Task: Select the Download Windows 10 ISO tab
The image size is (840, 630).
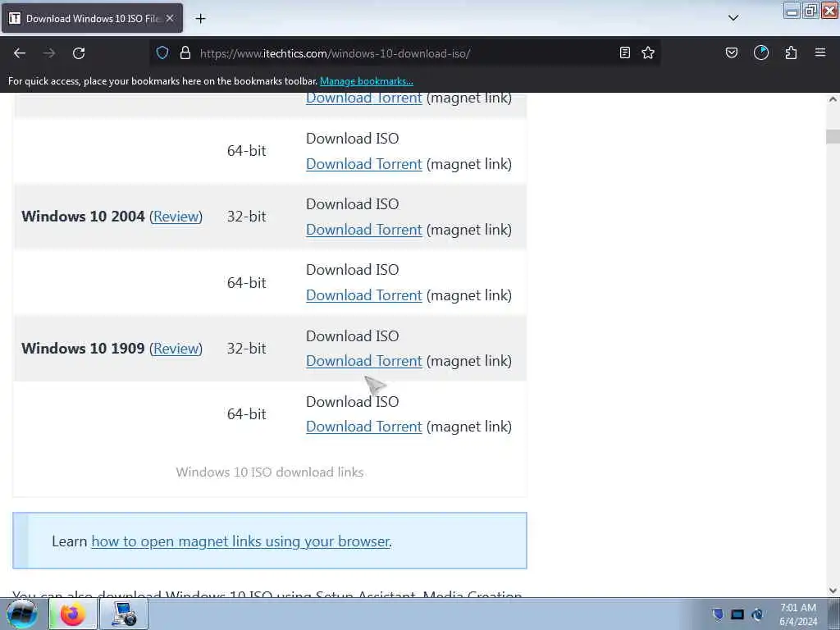Action: (x=92, y=18)
